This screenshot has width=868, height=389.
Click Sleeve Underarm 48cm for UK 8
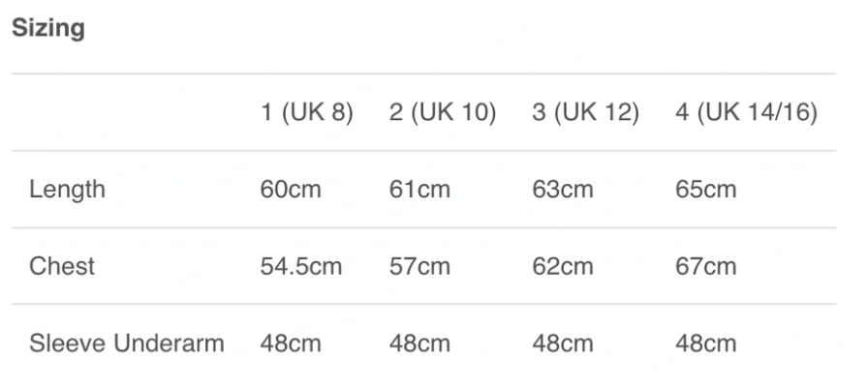point(291,343)
